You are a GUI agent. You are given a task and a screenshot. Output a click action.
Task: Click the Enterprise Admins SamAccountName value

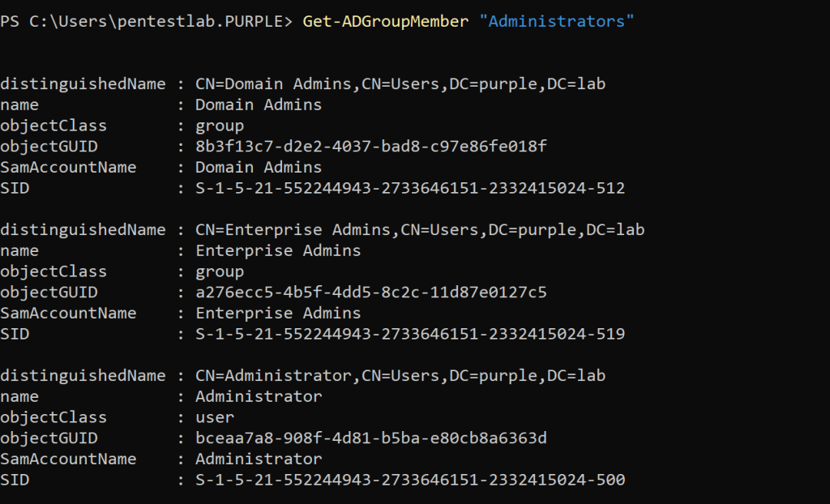click(x=278, y=313)
